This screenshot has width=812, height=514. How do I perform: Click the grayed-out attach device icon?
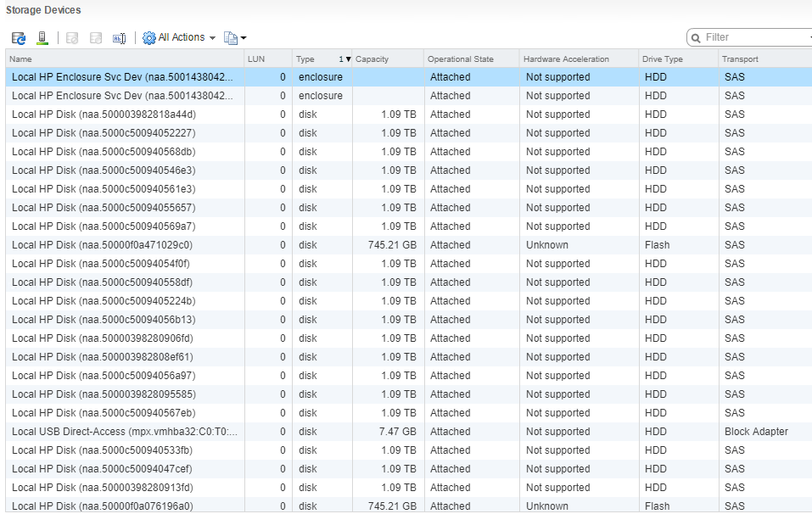(96, 38)
